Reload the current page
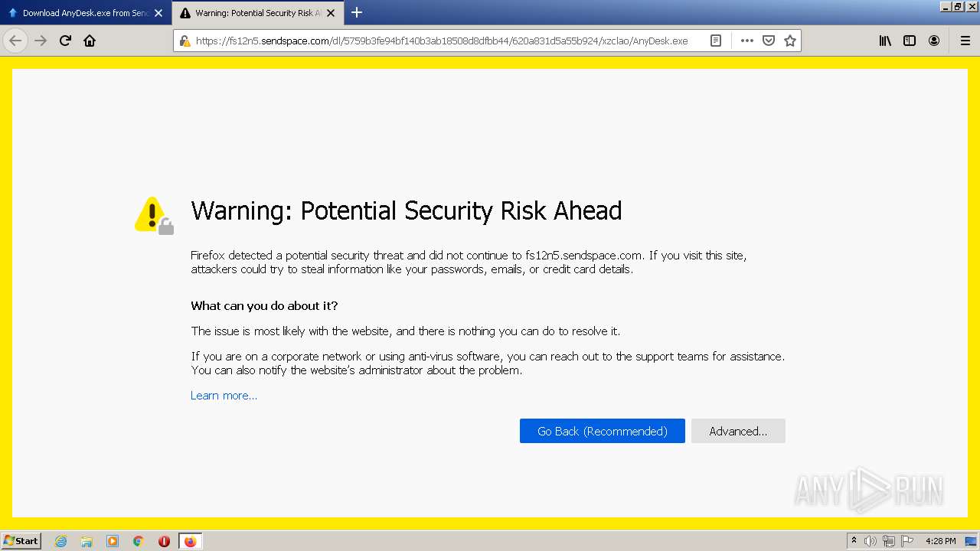This screenshot has width=980, height=551. (65, 41)
